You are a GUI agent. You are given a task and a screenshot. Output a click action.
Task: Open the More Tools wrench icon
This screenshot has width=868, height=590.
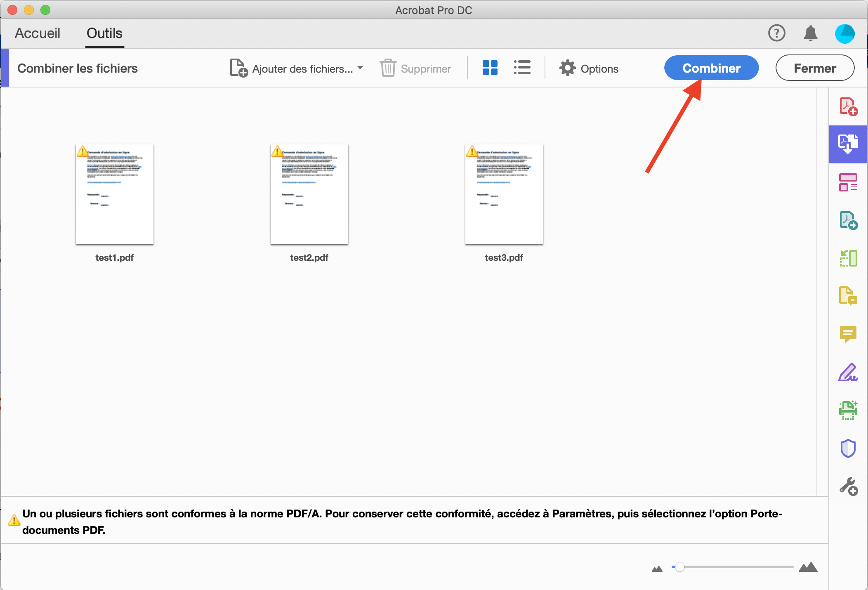click(x=848, y=486)
